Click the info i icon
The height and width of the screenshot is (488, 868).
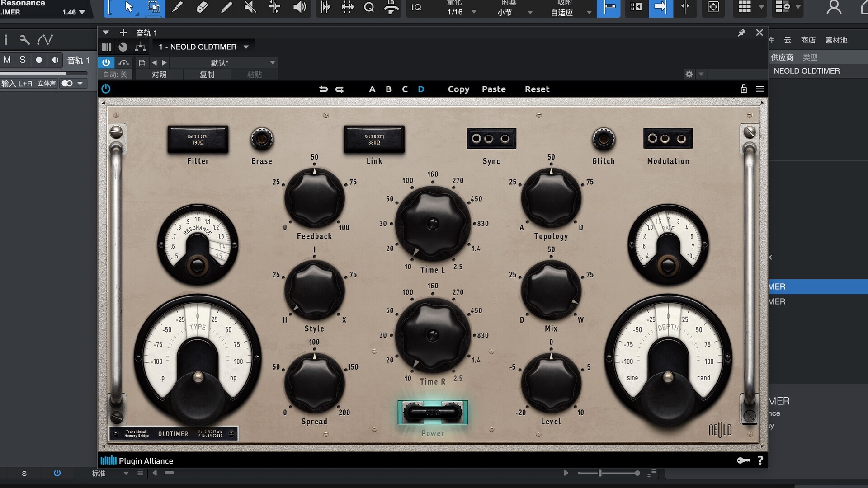click(5, 40)
